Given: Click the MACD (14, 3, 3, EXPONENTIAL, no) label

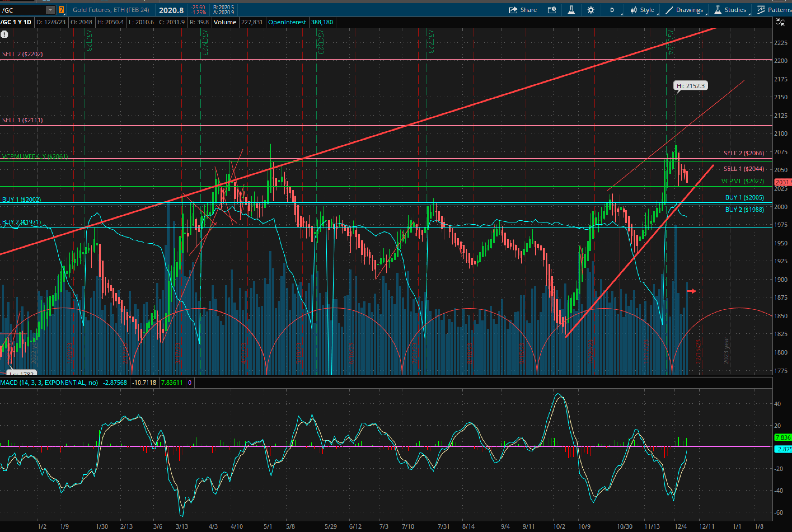Looking at the screenshot, I should (49, 383).
